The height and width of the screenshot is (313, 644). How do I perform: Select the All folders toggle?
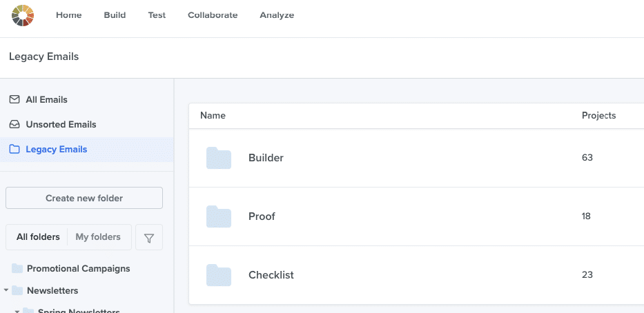coord(38,237)
